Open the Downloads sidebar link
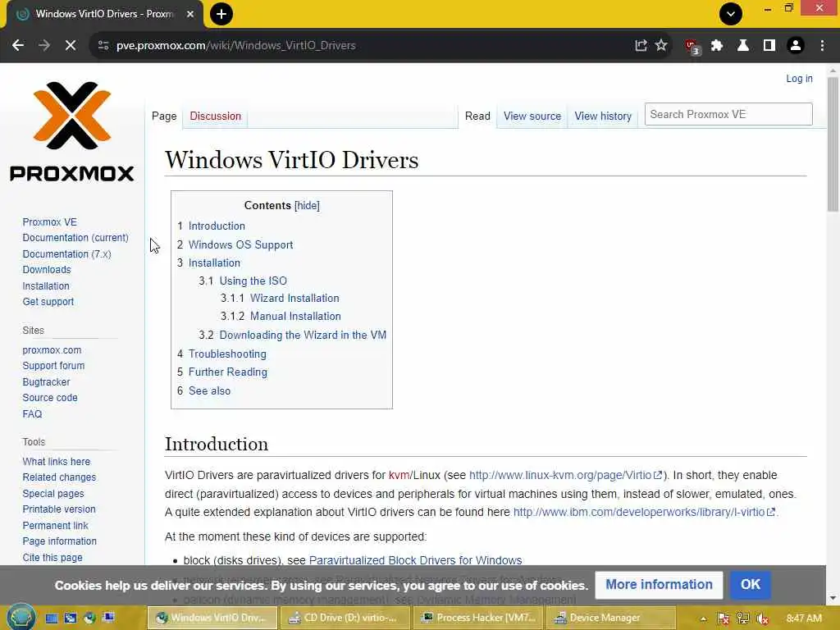The width and height of the screenshot is (840, 630). pos(47,270)
